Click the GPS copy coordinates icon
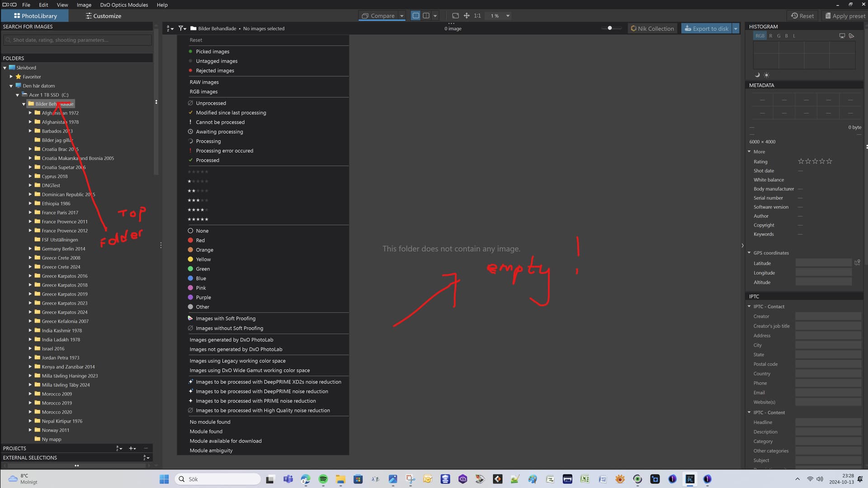 point(857,263)
